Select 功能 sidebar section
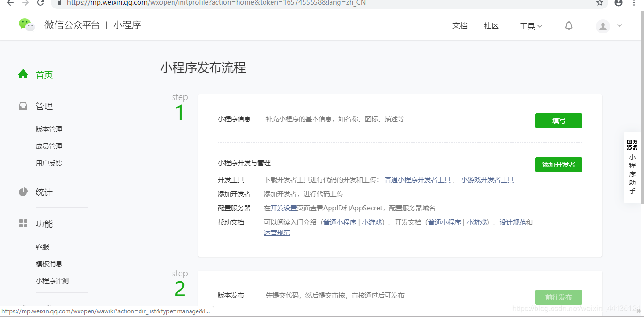Viewport: 644px width, 317px height. 44,224
